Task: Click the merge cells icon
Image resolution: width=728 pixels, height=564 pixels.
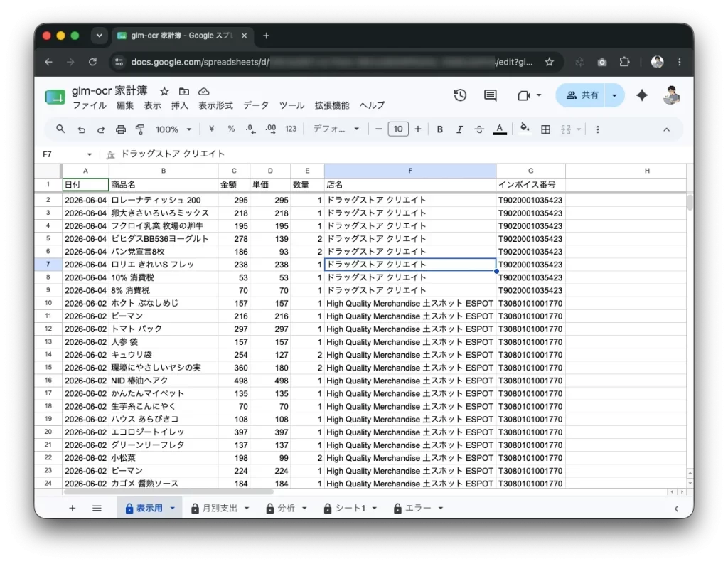Action: (565, 129)
